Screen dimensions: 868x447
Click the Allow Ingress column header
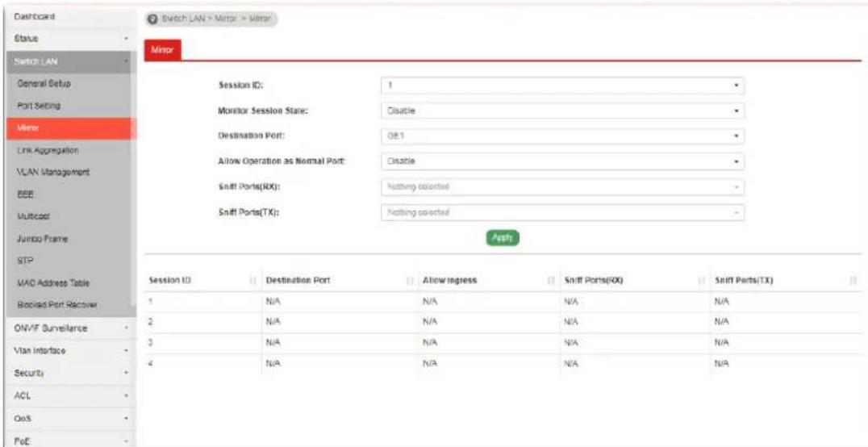(450, 281)
